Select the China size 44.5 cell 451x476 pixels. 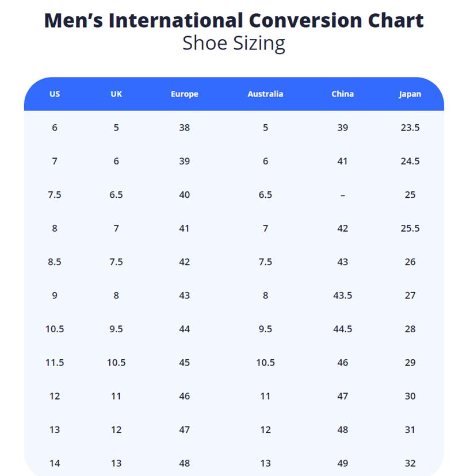tap(342, 329)
